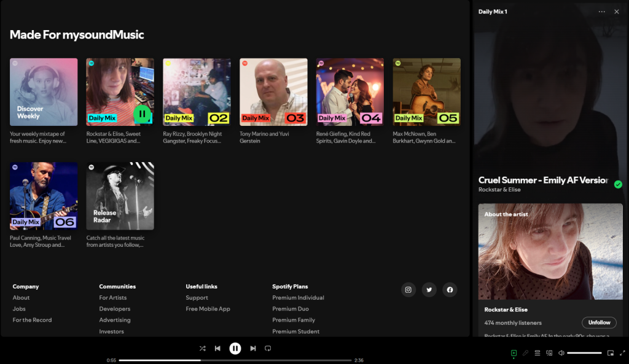Click the For Artists link
This screenshot has width=629, height=364.
[113, 298]
